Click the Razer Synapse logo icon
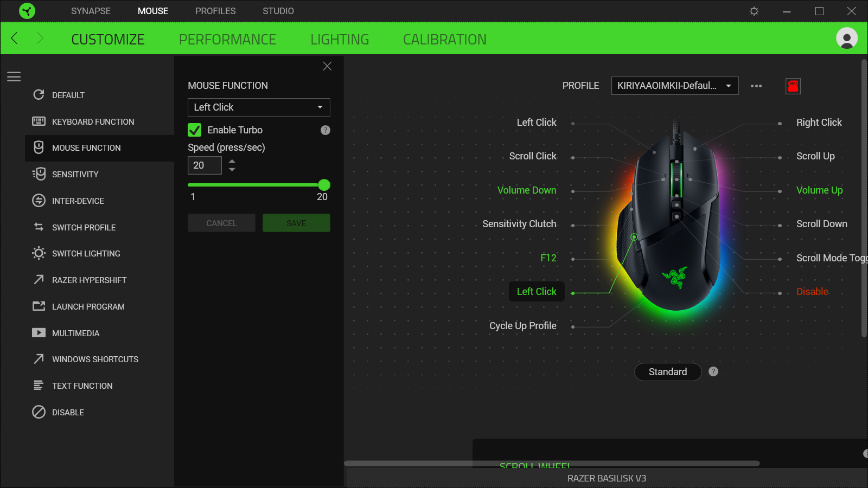Viewport: 868px width, 488px height. pos(27,11)
